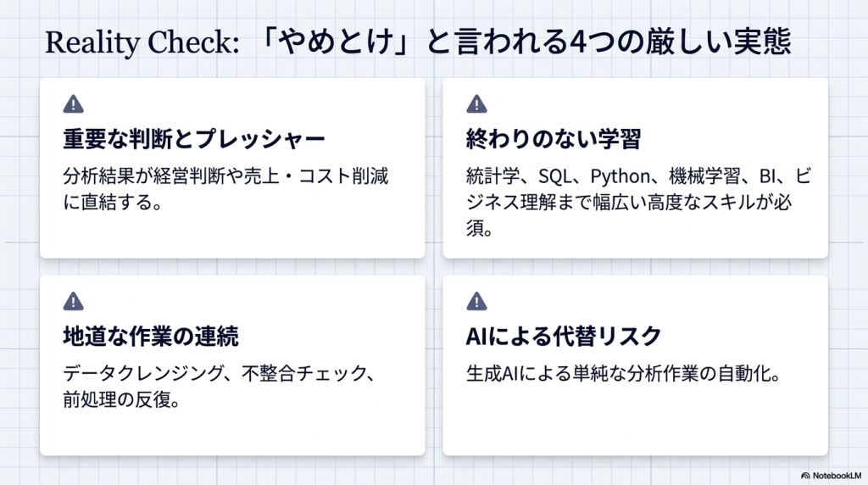The image size is (868, 485).
Task: Click the warning icon above 重要な判断とプレッシャー
Action: [x=74, y=104]
